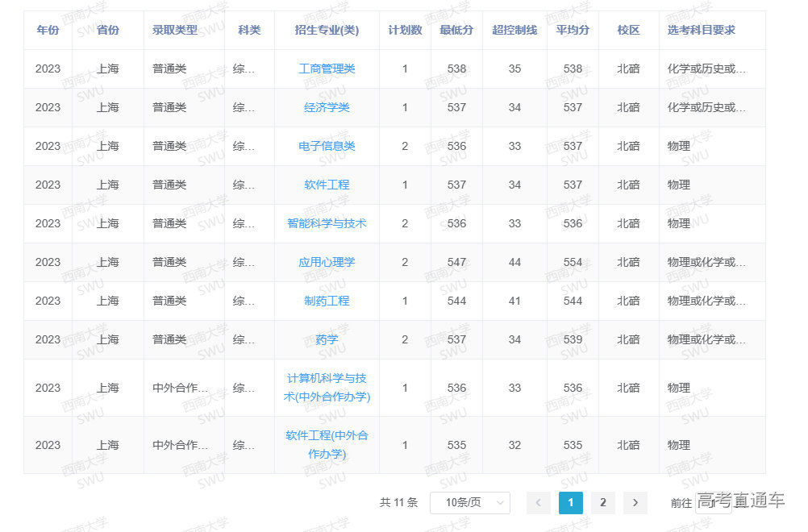
Task: Open the 药学 major link
Action: pyautogui.click(x=327, y=340)
